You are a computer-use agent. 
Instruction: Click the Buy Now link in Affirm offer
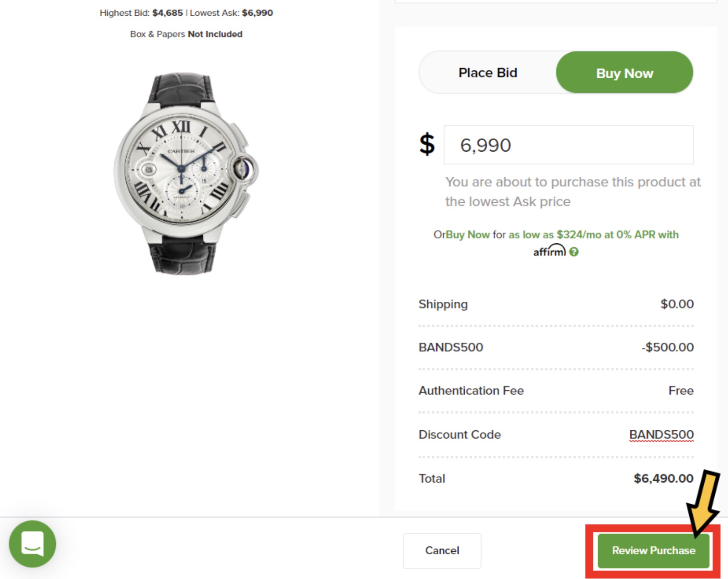pyautogui.click(x=468, y=235)
